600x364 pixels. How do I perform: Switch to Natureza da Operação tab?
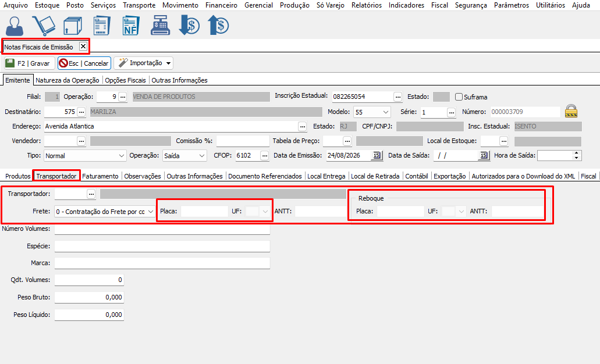pyautogui.click(x=68, y=80)
